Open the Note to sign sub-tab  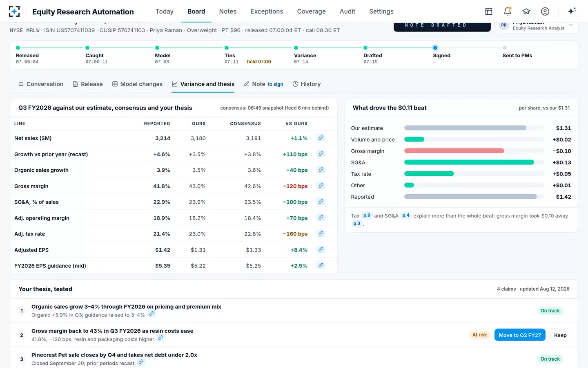point(263,84)
